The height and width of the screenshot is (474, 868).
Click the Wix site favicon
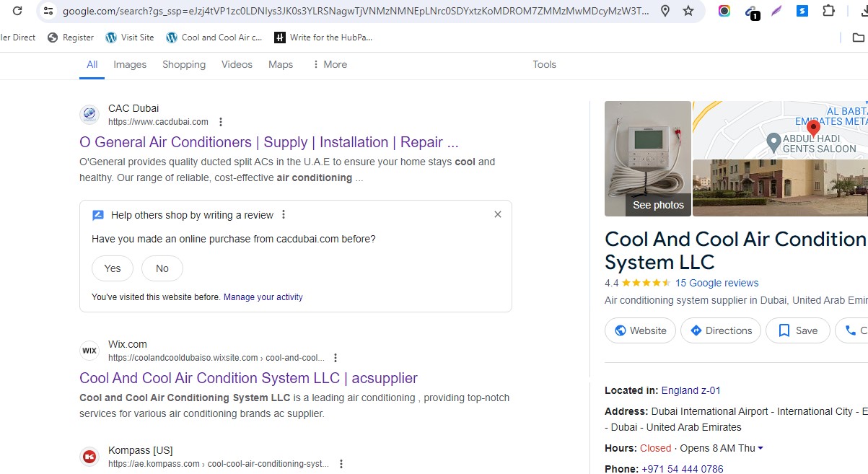tap(89, 351)
